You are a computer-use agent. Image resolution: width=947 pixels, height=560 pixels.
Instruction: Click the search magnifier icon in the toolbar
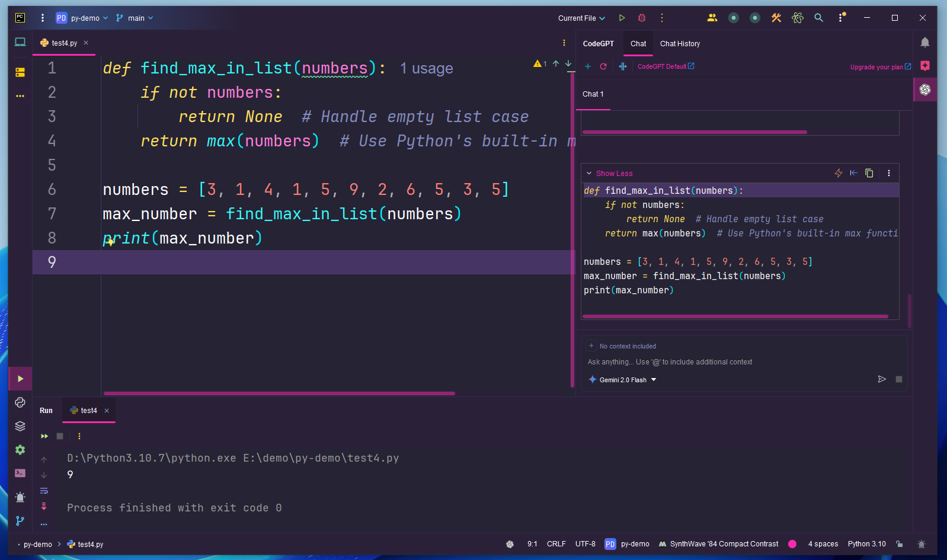pyautogui.click(x=818, y=18)
